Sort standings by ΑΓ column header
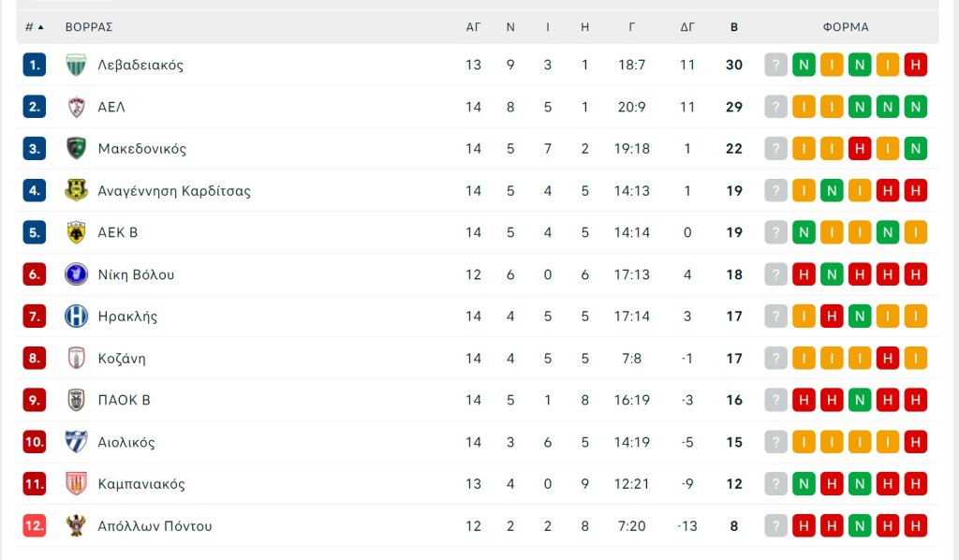 click(x=473, y=27)
